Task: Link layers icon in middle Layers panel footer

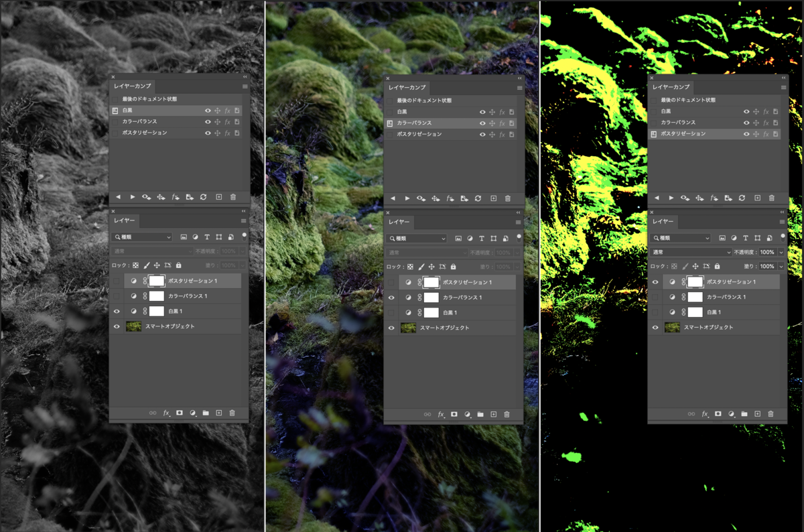Action: click(x=427, y=414)
